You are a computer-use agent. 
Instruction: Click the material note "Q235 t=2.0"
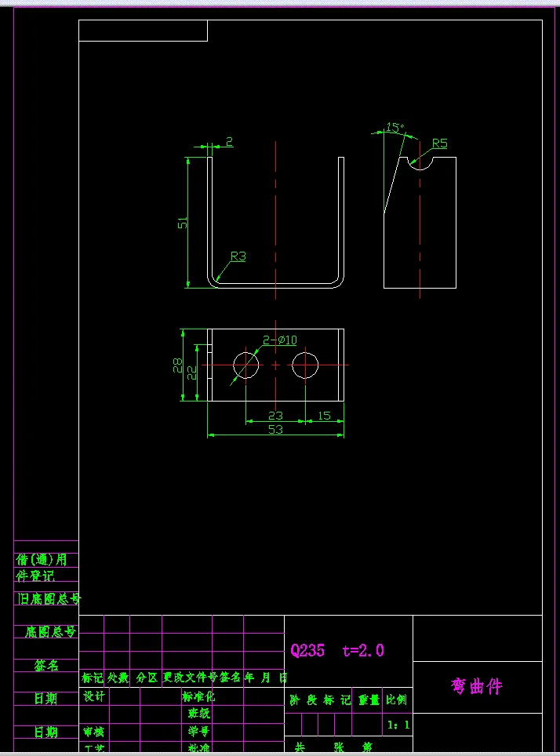[337, 650]
